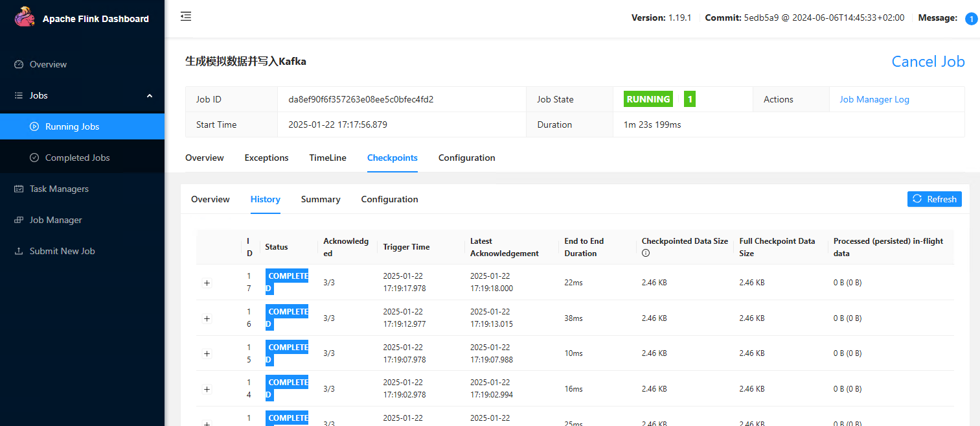Switch to the Exceptions tab

(x=266, y=158)
